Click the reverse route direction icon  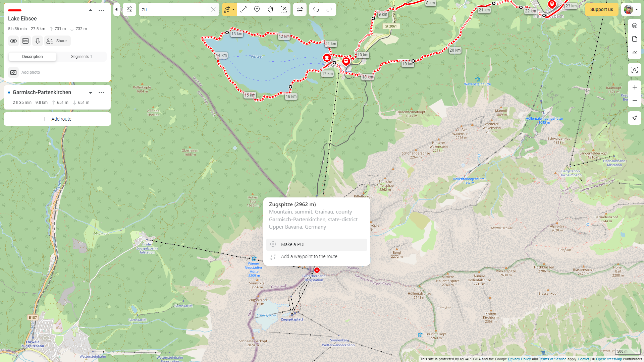pos(300,9)
